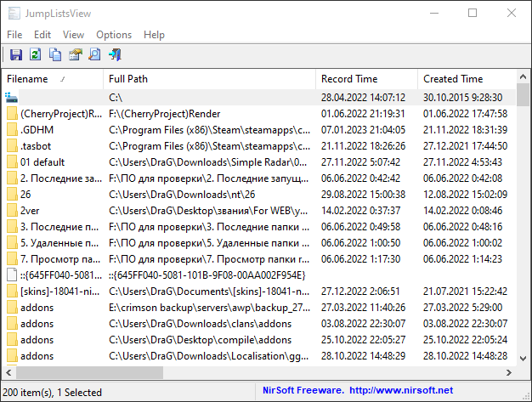Select the C:\ drive icon row
Screen dimensions: 532x402
(x=12, y=98)
